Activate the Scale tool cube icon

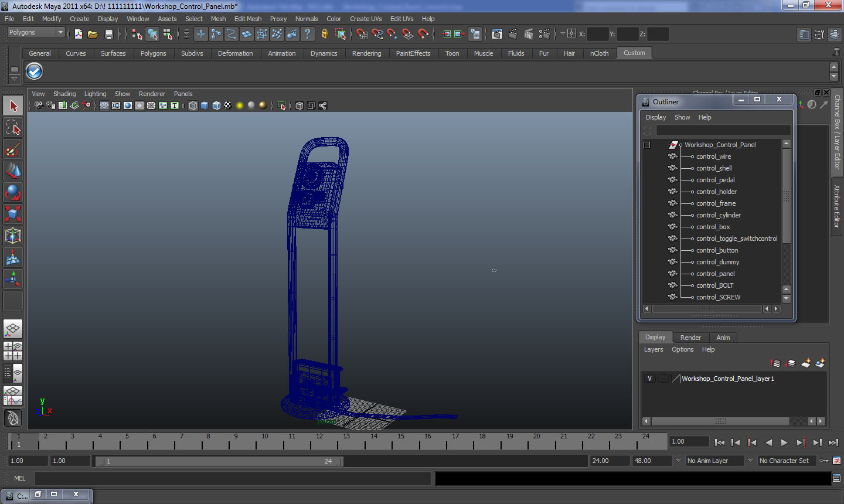pos(13,214)
